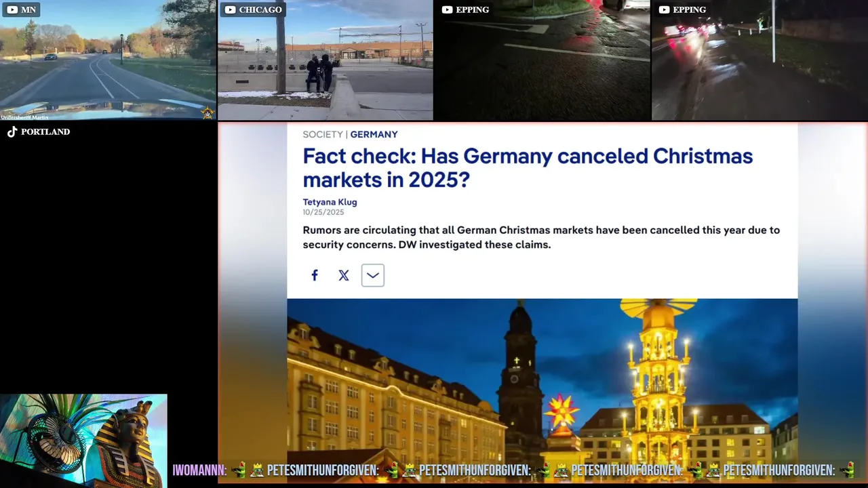Select the CHICAGO stream feed
Image resolution: width=868 pixels, height=488 pixels.
325,60
